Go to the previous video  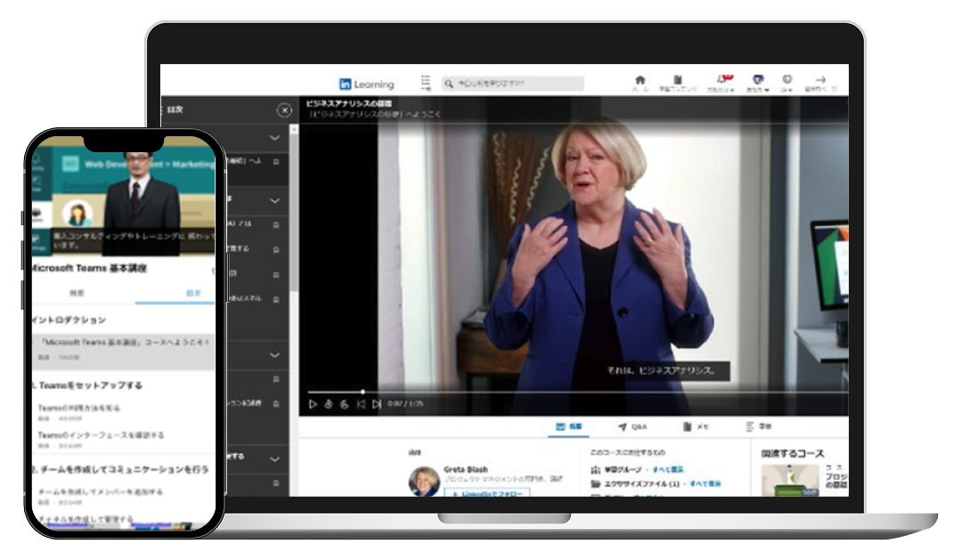click(x=361, y=404)
